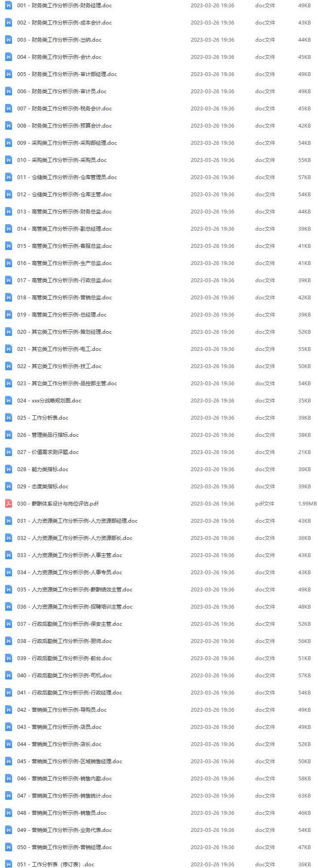This screenshot has height=868, width=318.
Task: Click the doc icon beside 038 厨师.doc
Action: pyautogui.click(x=9, y=641)
